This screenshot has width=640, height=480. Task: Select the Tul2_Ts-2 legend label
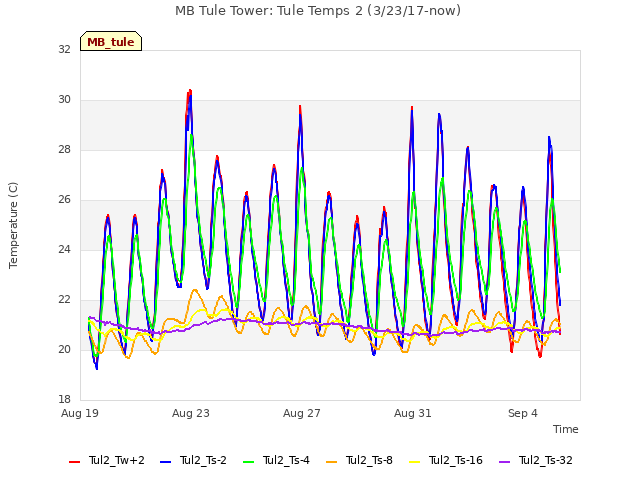click(x=203, y=460)
